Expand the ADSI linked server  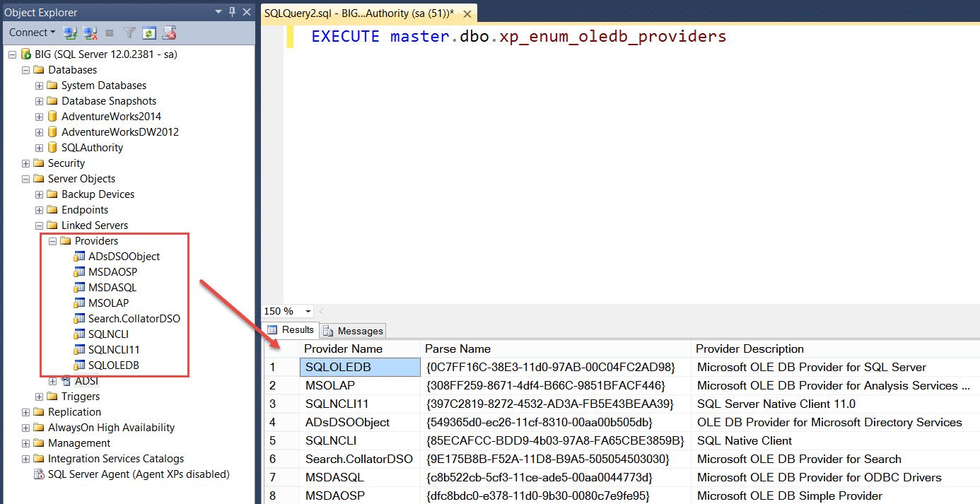tap(53, 381)
